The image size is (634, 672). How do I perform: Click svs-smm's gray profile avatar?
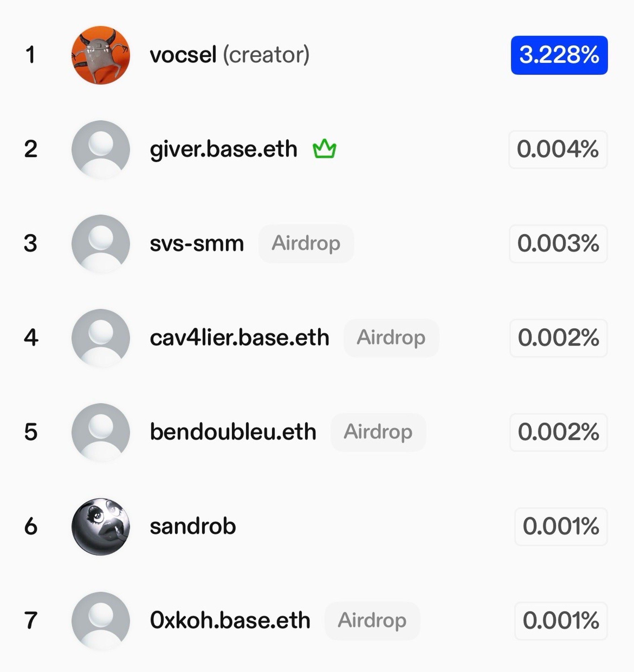(101, 243)
